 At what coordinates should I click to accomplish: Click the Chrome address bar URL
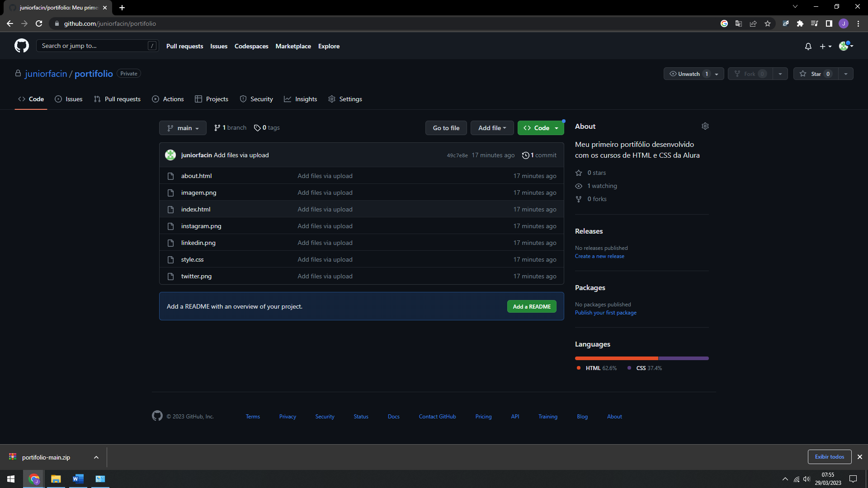pyautogui.click(x=110, y=23)
